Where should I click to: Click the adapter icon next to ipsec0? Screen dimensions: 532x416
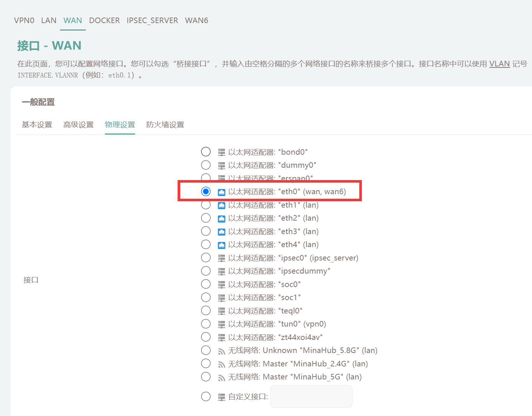point(222,258)
